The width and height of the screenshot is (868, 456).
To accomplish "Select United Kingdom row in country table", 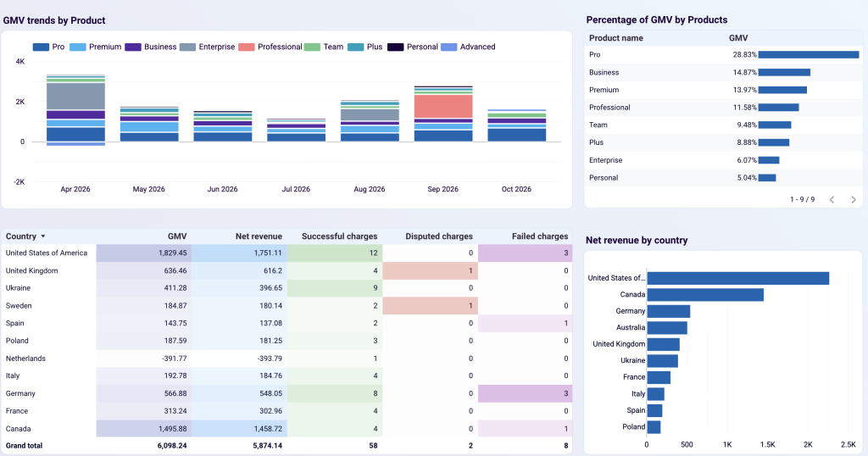I will tap(287, 270).
